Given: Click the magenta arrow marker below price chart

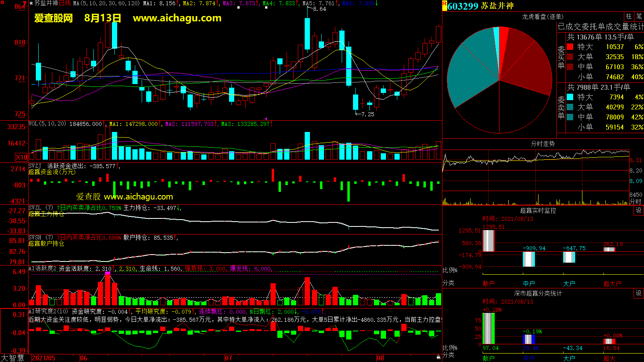Looking at the screenshot, I should pyautogui.click(x=266, y=119).
